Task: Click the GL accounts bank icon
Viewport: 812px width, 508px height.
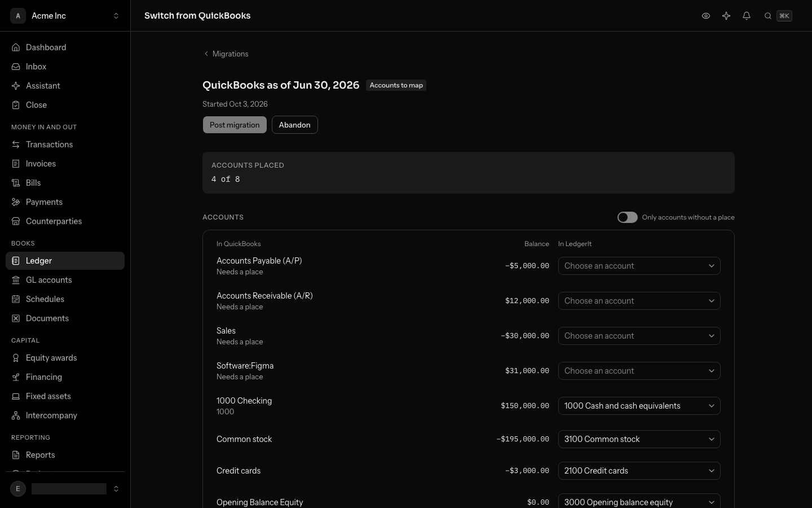Action: coord(16,280)
